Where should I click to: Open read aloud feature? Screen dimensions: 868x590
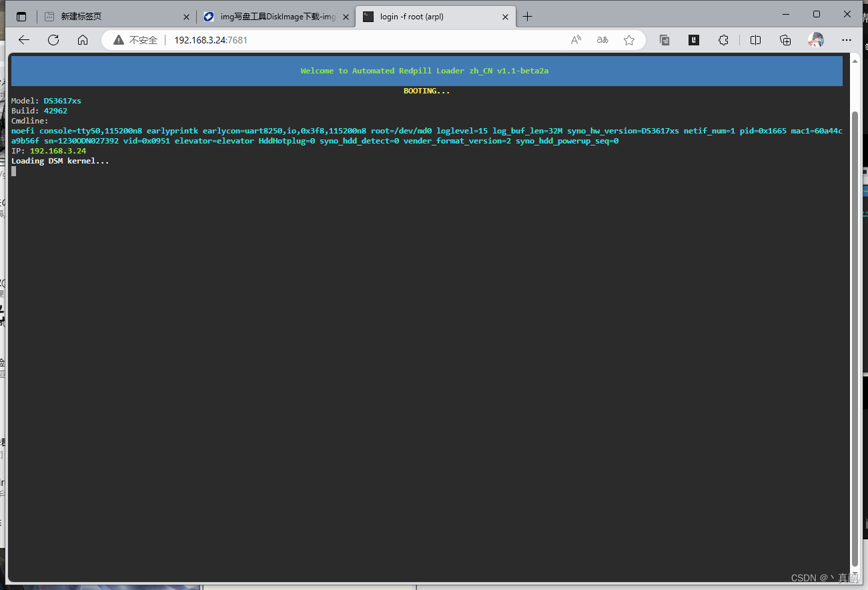point(576,40)
